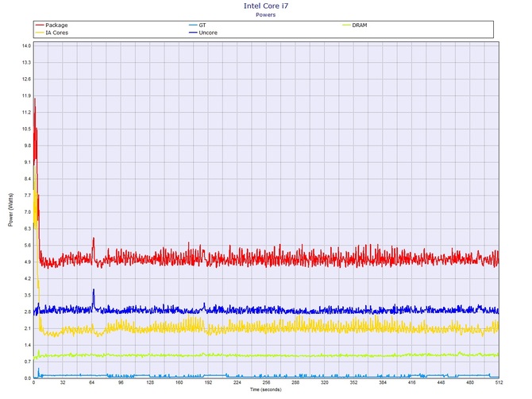Viewport: 532px width, 399px height.
Task: Click the 160 time axis label
Action: click(179, 382)
